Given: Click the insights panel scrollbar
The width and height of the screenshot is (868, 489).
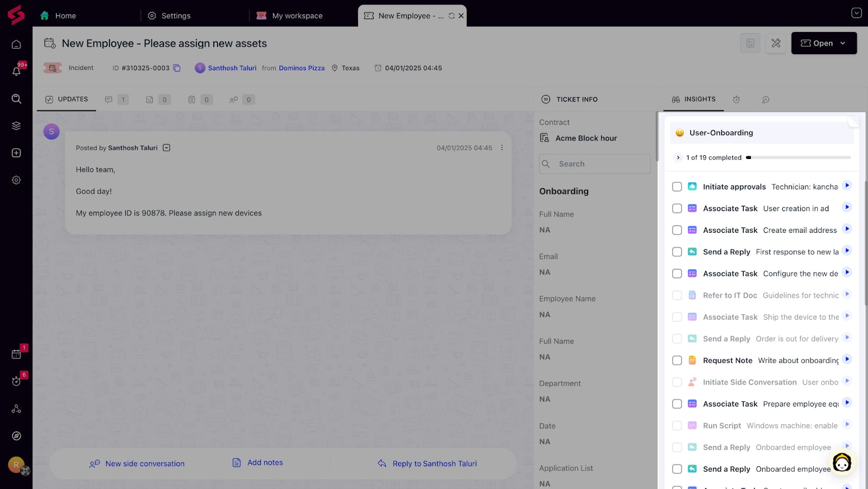Looking at the screenshot, I should (x=866, y=243).
